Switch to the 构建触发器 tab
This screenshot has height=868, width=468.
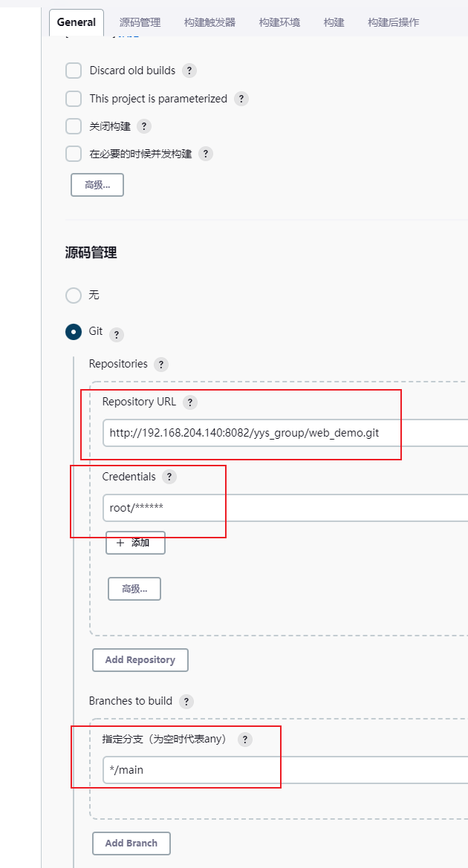(x=209, y=22)
